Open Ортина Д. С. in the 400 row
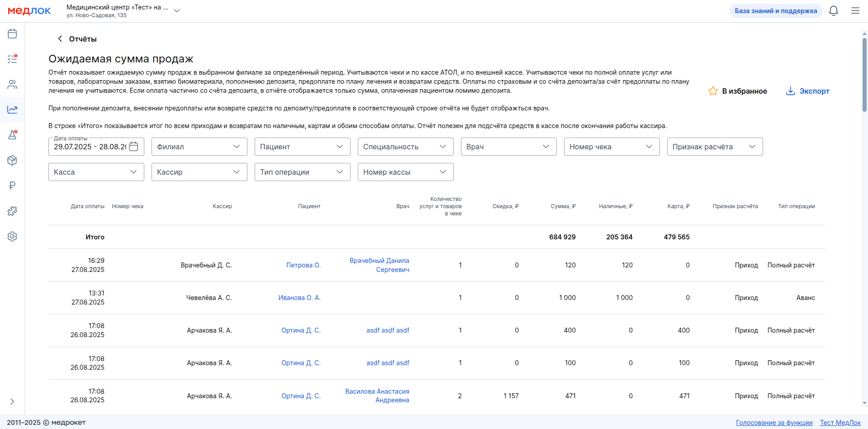 [x=301, y=330]
